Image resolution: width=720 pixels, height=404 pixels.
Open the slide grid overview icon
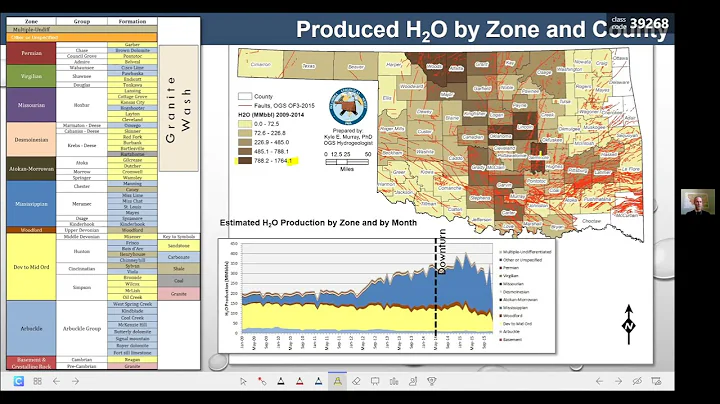pos(38,381)
